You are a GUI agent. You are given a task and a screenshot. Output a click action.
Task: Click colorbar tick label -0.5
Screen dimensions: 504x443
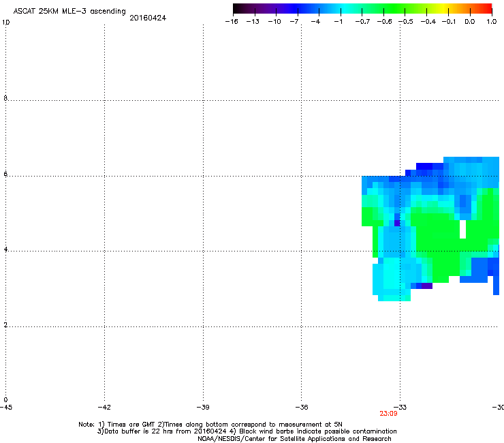tap(406, 22)
